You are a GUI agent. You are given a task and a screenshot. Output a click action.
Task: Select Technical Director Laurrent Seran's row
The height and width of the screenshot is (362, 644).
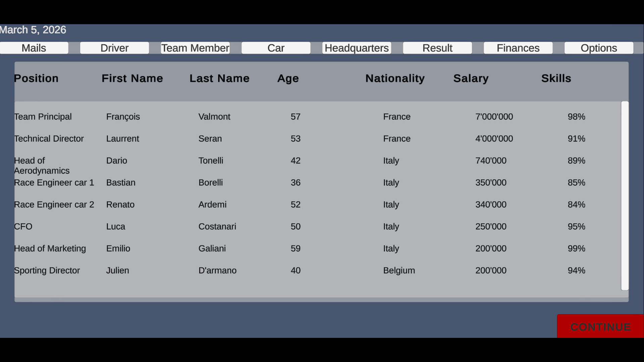235,138
